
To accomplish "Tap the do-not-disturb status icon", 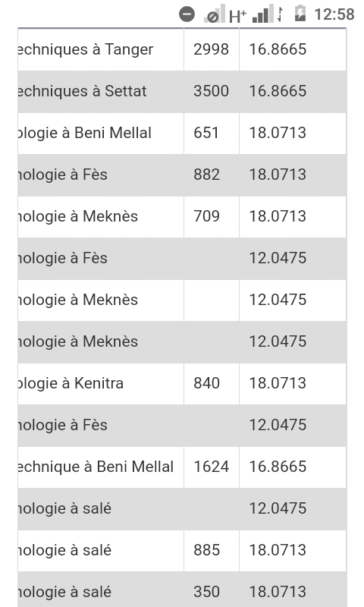I will [187, 14].
